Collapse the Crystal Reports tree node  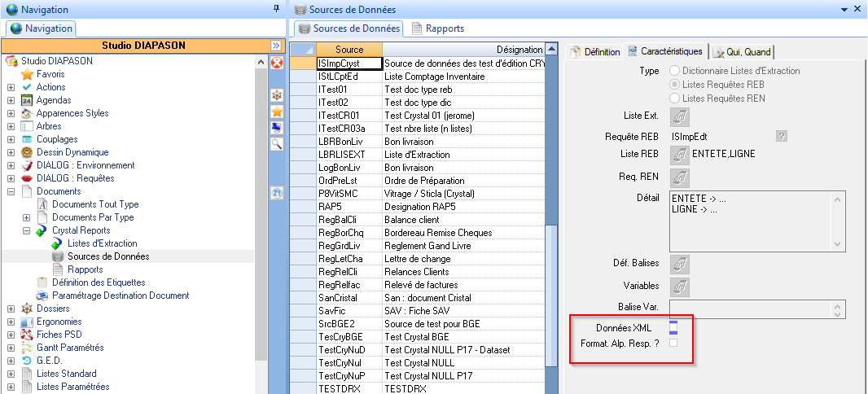pos(26,231)
